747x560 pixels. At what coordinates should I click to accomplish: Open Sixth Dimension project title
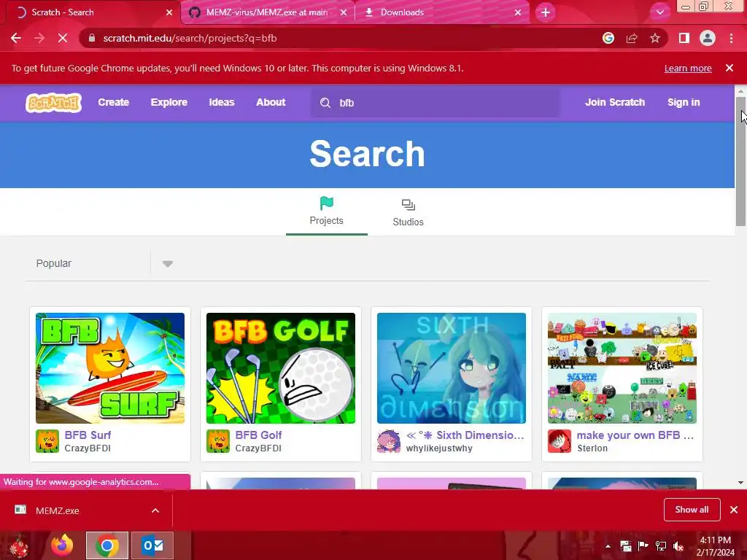point(465,435)
